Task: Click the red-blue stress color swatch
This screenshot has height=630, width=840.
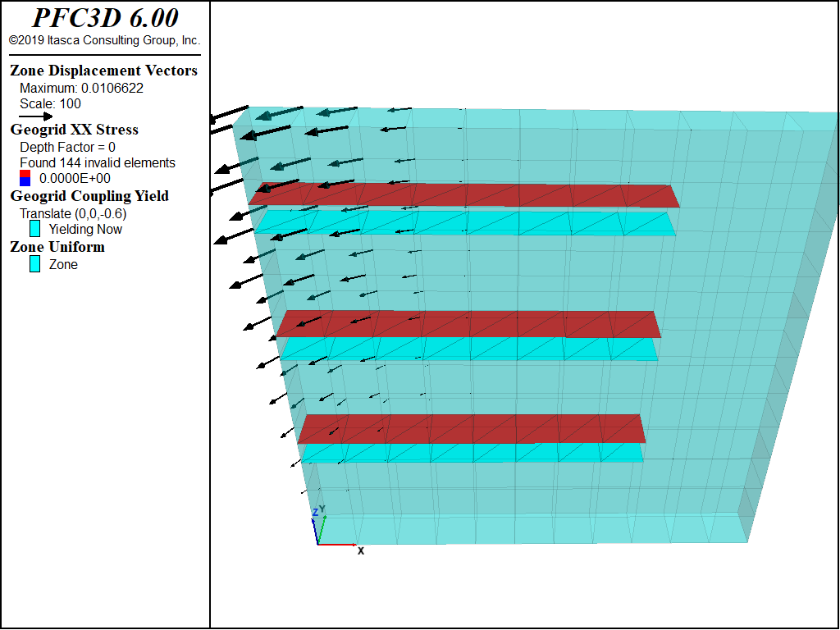Action: [25, 178]
